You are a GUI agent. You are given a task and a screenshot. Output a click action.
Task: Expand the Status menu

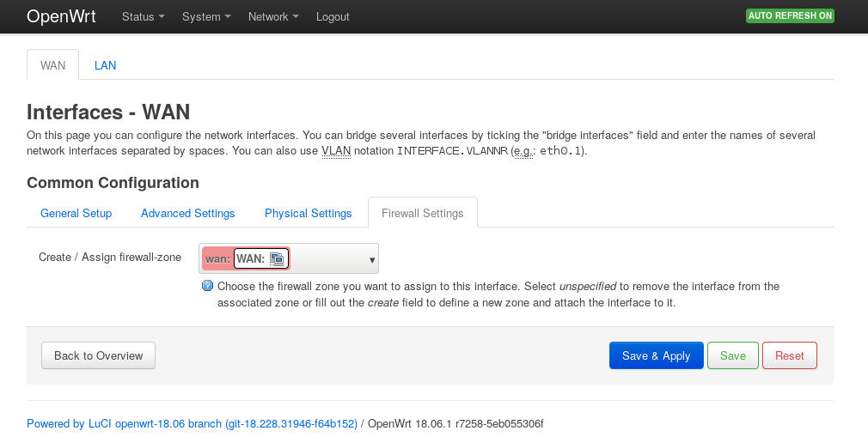click(144, 17)
